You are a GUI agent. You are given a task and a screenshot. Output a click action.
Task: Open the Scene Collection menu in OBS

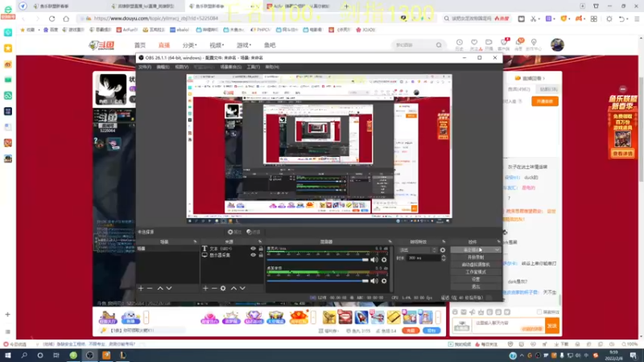click(x=231, y=67)
